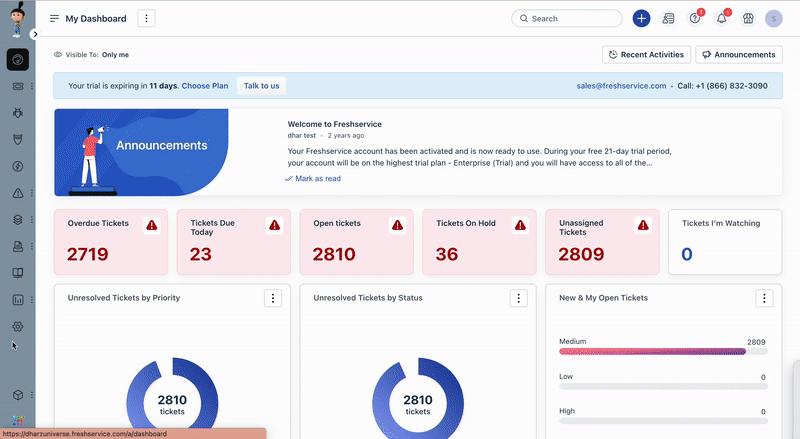Click the hamburger menu icon beside My Dashboard
This screenshot has height=439, width=800.
point(54,18)
